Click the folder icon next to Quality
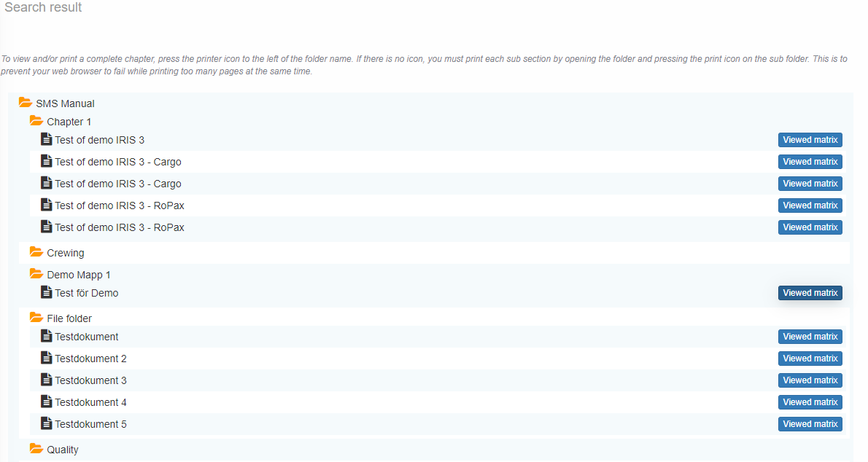The width and height of the screenshot is (868, 462). coord(36,449)
